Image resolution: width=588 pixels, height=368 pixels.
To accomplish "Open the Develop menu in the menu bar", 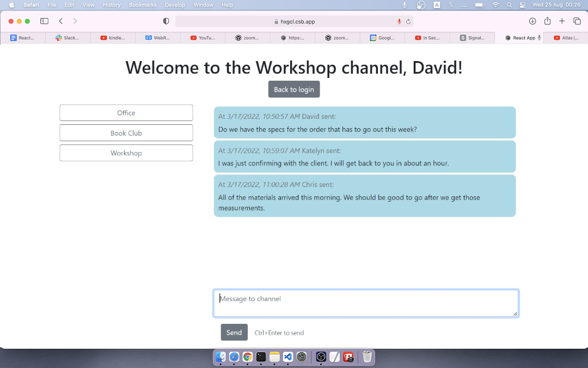I will [175, 5].
